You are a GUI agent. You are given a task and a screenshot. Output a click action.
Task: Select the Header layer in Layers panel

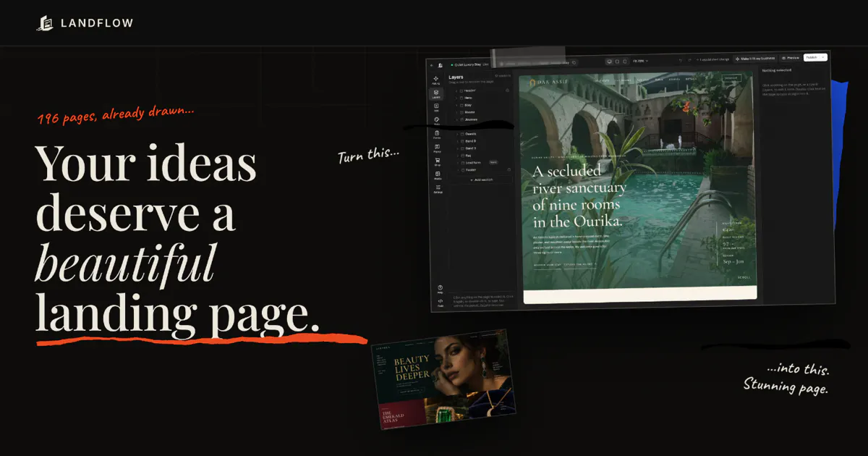[x=480, y=90]
